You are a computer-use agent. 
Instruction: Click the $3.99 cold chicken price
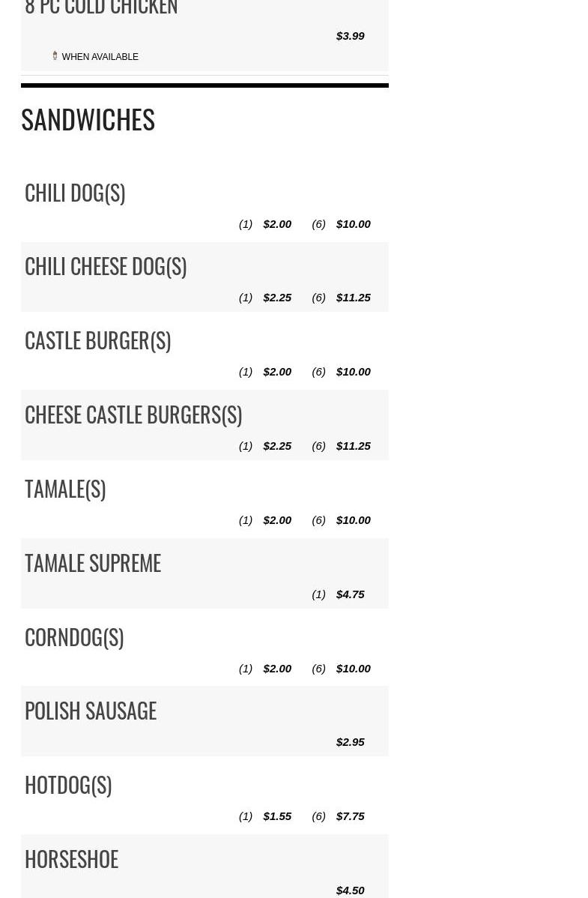[x=350, y=36]
